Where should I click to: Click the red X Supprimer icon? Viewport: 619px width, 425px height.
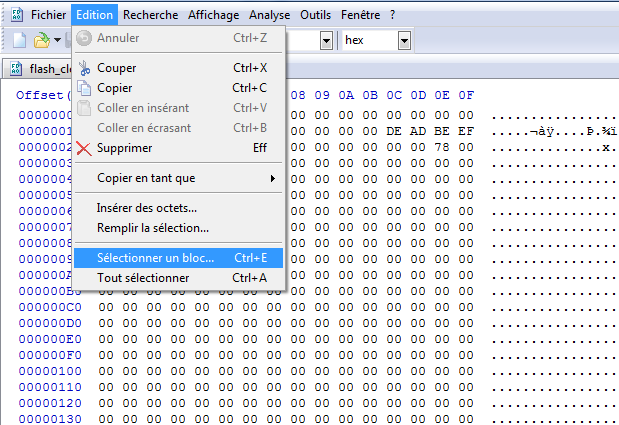pos(85,148)
